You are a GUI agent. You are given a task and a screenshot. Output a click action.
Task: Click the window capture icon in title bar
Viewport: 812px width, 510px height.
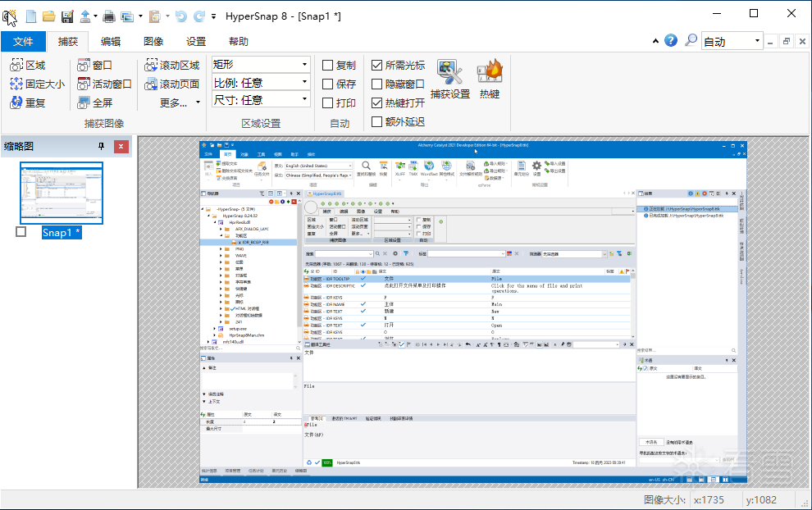(x=127, y=16)
